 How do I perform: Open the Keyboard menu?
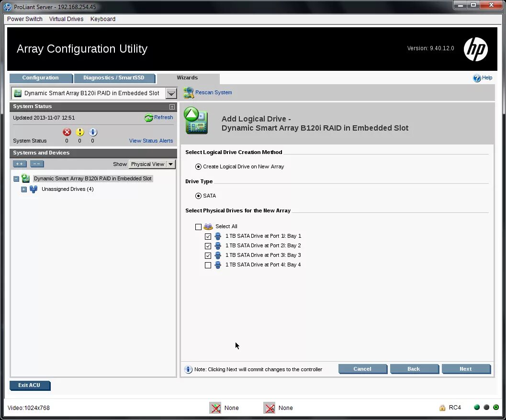click(x=102, y=19)
